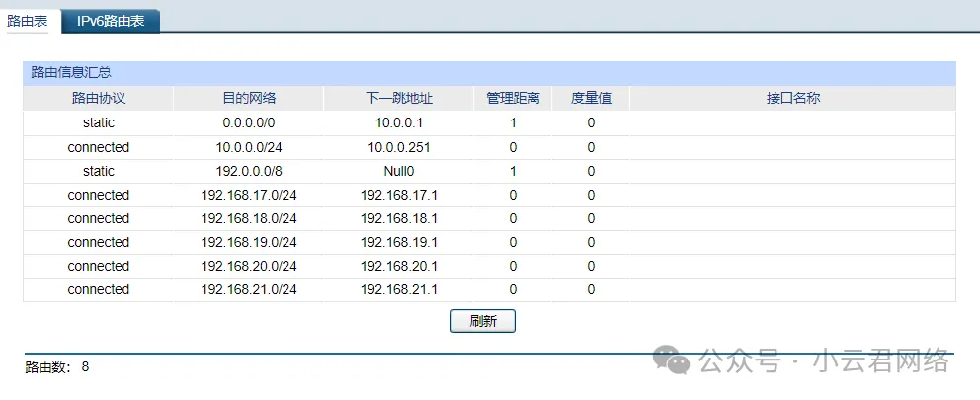Open the 路由表 tab
The width and height of the screenshot is (980, 400).
coord(28,20)
